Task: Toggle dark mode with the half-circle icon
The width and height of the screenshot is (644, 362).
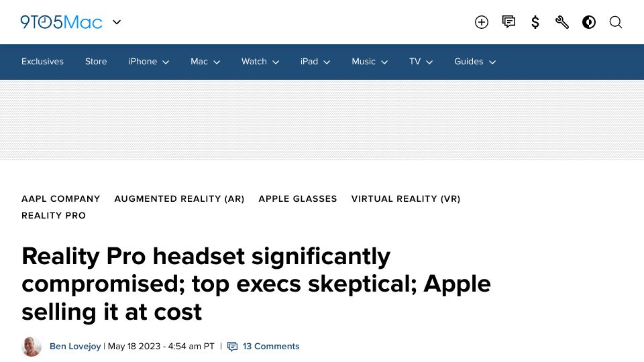Action: [x=589, y=22]
